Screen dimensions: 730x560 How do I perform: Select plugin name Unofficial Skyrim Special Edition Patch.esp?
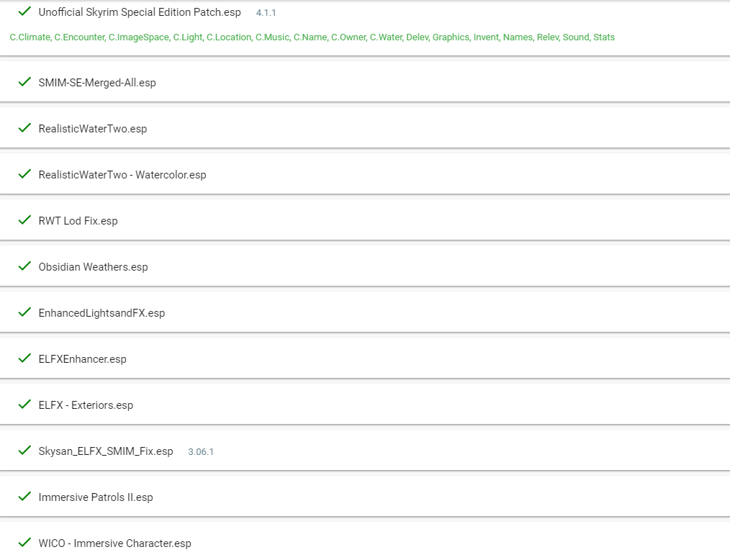(140, 12)
